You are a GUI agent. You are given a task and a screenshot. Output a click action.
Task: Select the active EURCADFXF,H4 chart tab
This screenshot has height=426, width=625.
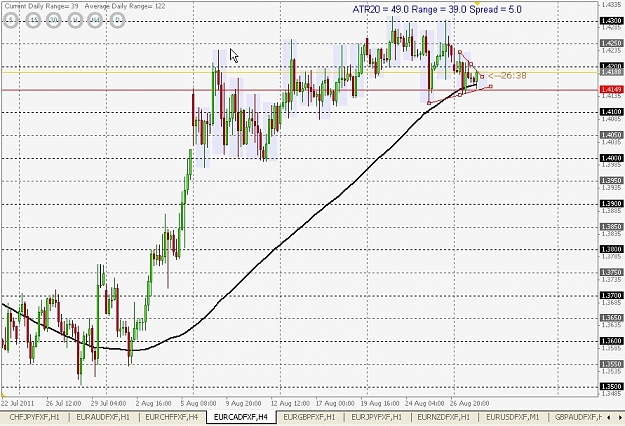point(241,417)
